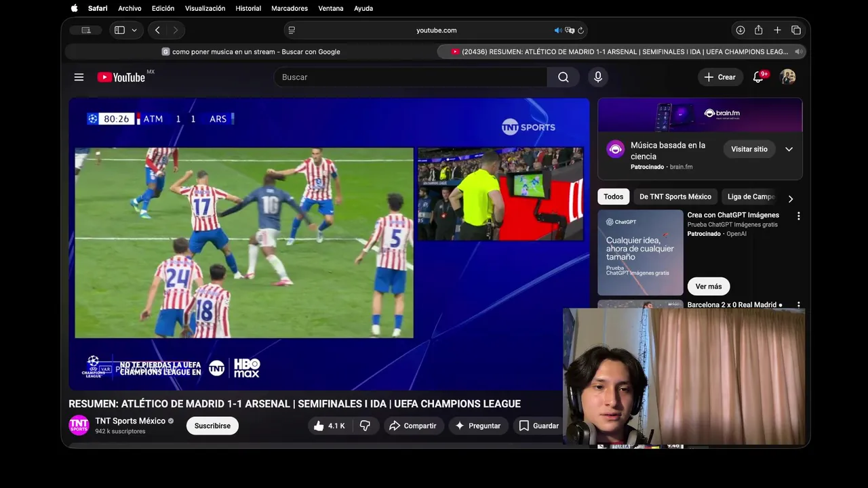Open the Historial menu

tap(248, 8)
